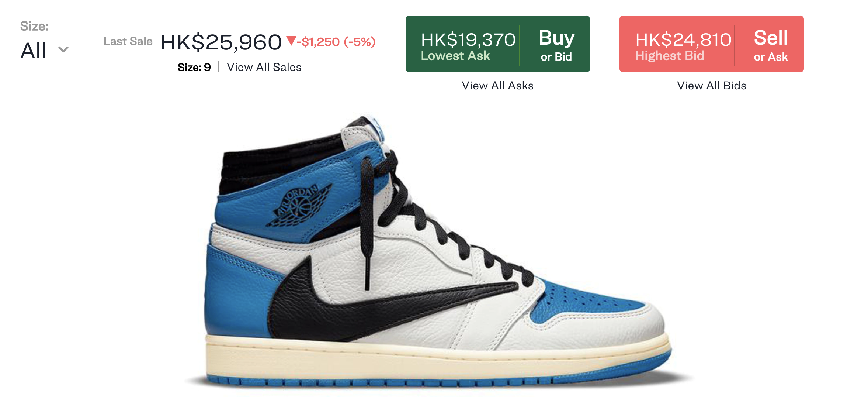Open View All Asks link
This screenshot has width=868, height=409.
click(497, 86)
